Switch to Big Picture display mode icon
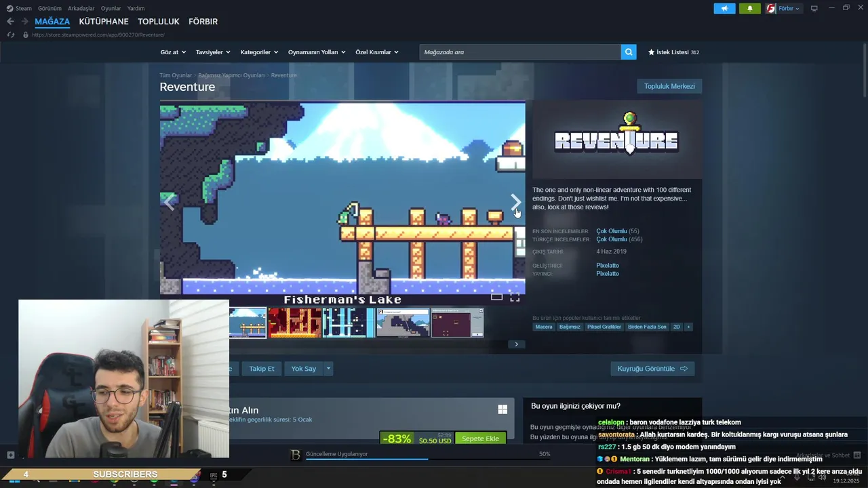Screen dimensions: 868x488 click(x=814, y=8)
